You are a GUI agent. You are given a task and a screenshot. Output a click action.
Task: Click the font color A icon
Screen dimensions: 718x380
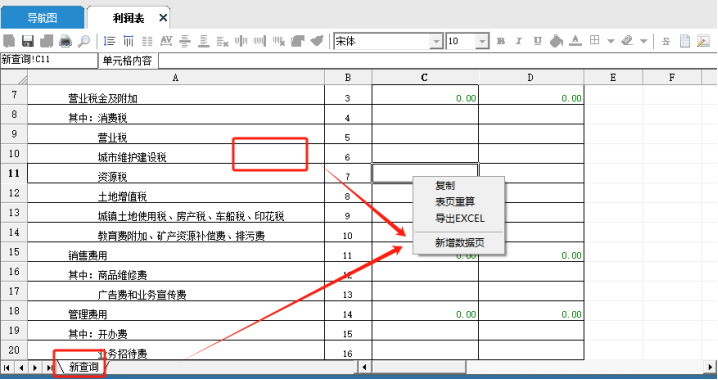(575, 41)
